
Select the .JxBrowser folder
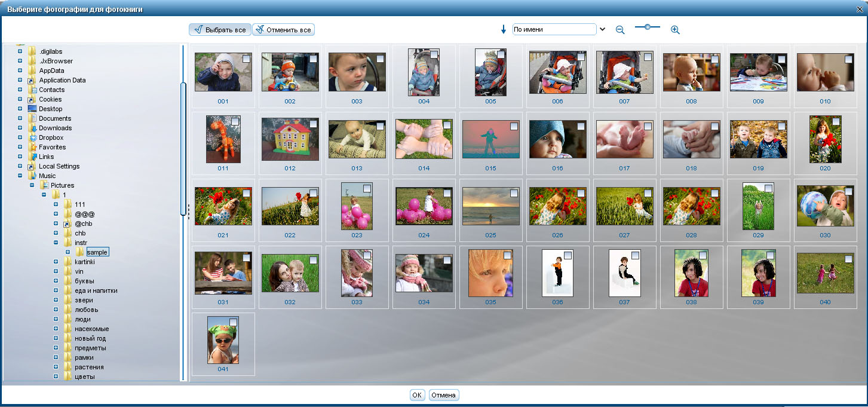[x=56, y=61]
